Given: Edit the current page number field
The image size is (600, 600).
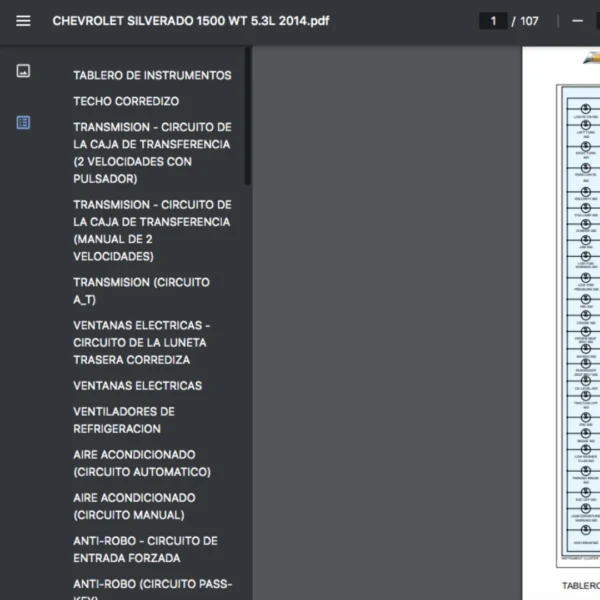Looking at the screenshot, I should click(x=493, y=21).
